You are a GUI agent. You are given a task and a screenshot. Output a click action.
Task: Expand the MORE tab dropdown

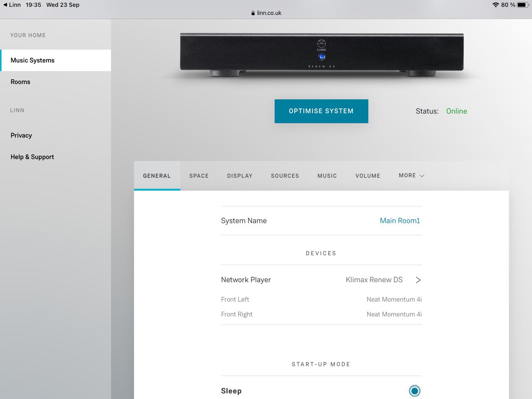411,175
